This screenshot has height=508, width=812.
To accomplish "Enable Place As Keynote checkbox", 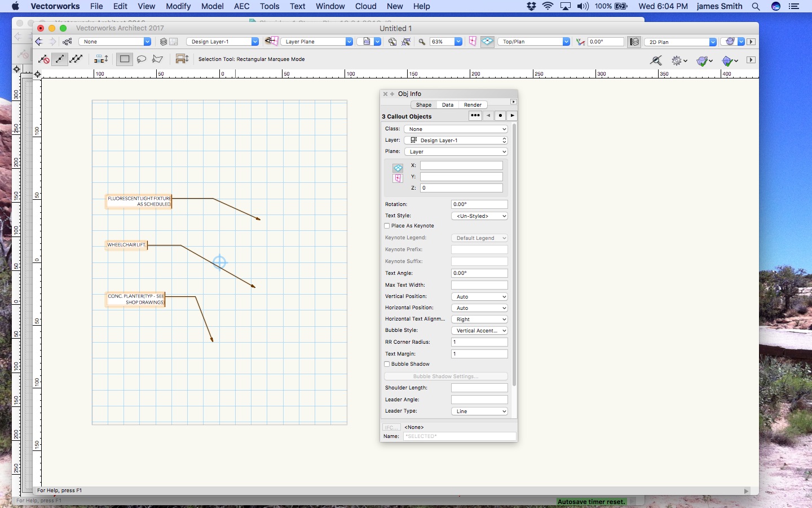I will click(x=387, y=226).
